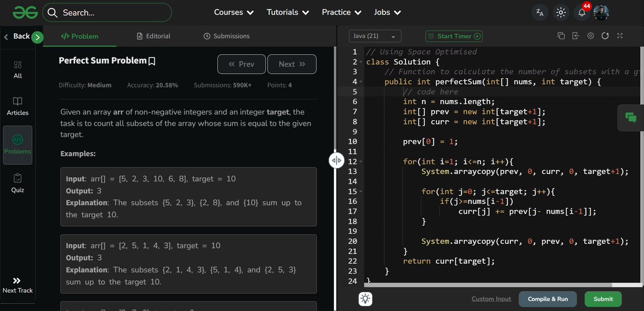Start the timer for this problem

453,36
